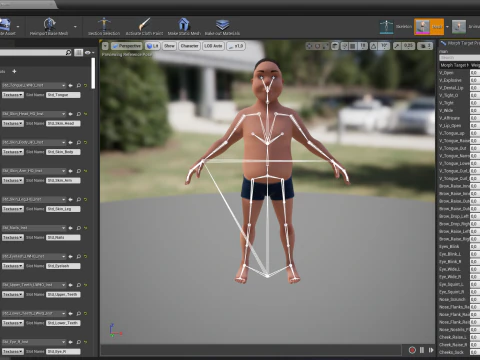Select the orange Mesh editor mode
This screenshot has height=360, width=480.
(x=429, y=27)
